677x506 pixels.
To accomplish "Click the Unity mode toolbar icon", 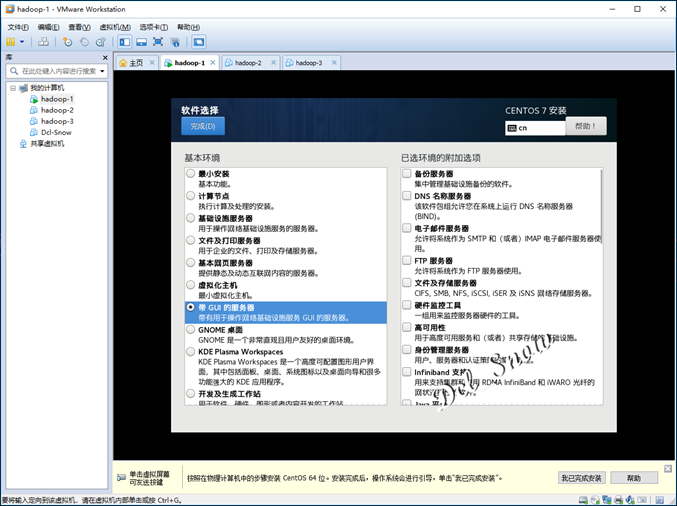I will (175, 42).
